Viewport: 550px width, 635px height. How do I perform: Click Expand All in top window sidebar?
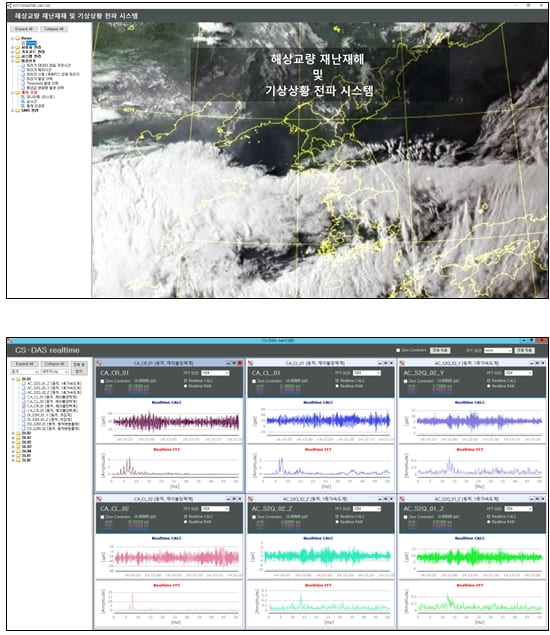pyautogui.click(x=24, y=29)
